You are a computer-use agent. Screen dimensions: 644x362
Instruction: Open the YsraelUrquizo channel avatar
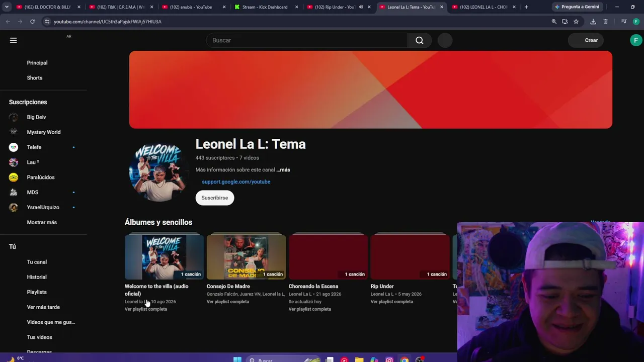tap(14, 208)
